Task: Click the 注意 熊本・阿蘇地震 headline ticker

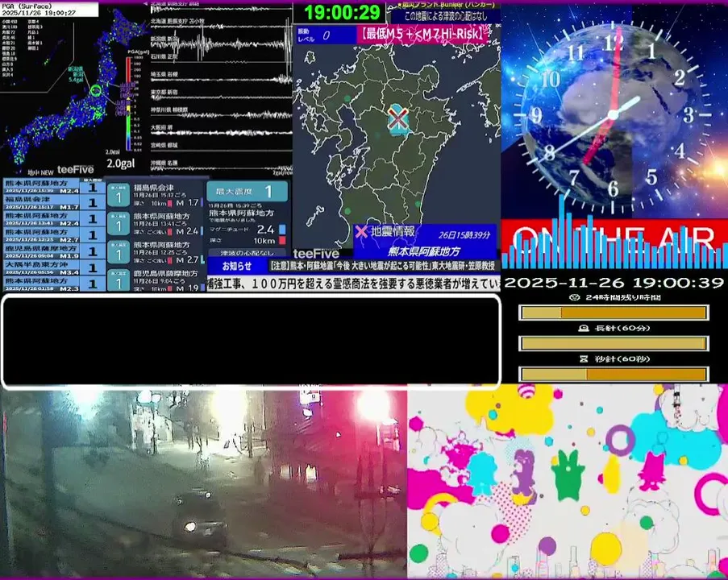Action: click(381, 265)
